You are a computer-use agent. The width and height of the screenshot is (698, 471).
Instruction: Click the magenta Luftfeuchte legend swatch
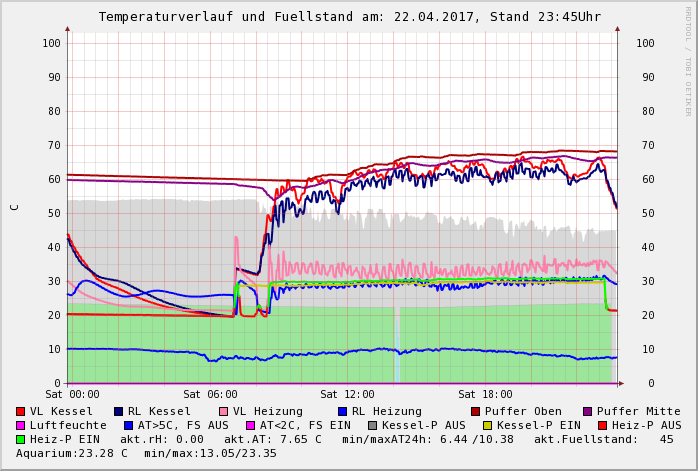pyautogui.click(x=21, y=425)
